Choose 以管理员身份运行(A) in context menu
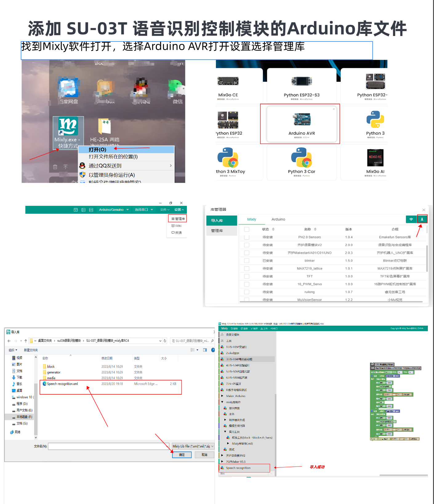 click(126, 175)
